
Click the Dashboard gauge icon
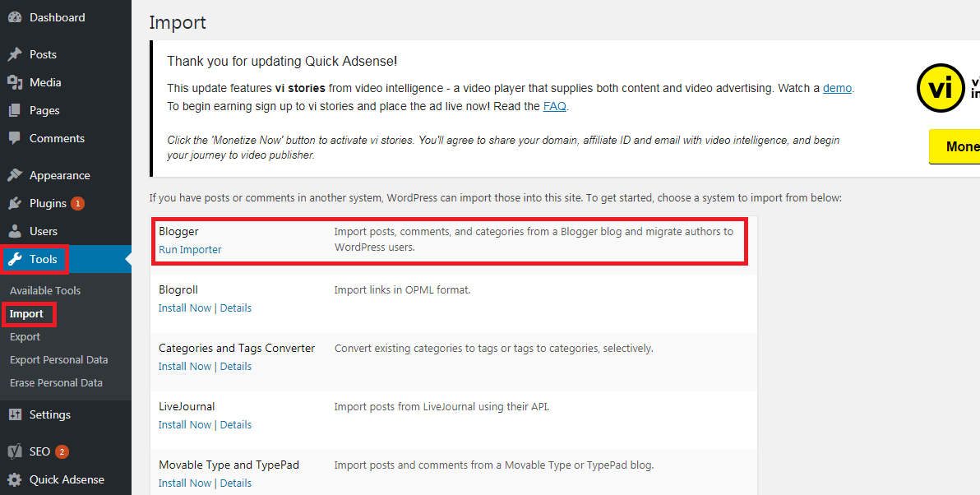(x=15, y=17)
